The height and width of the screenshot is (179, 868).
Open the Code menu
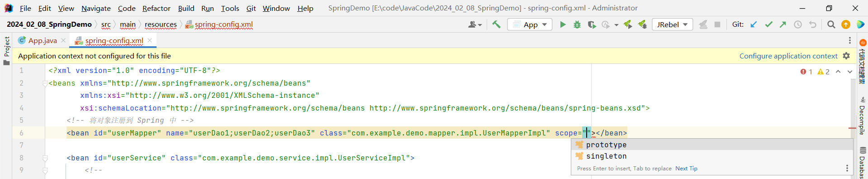coord(127,8)
